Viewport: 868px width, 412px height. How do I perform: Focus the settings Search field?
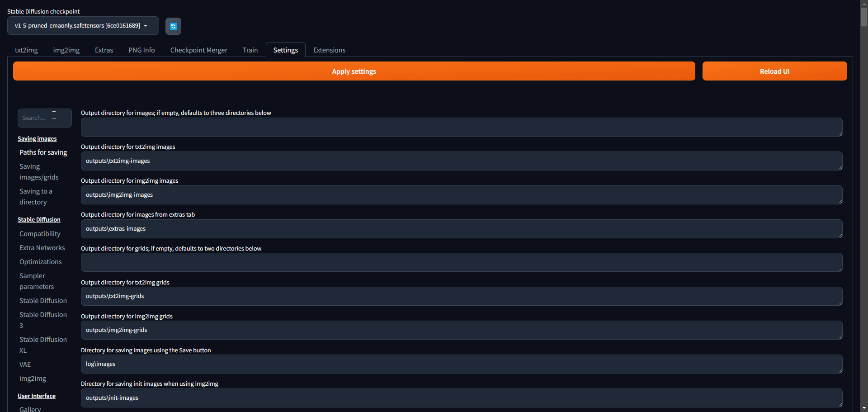pos(44,118)
